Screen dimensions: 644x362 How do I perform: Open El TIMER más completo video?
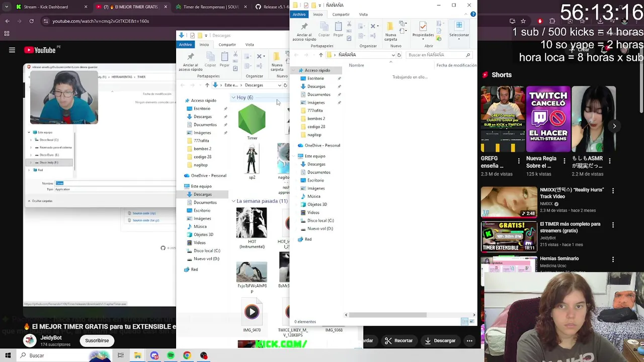[509, 236]
